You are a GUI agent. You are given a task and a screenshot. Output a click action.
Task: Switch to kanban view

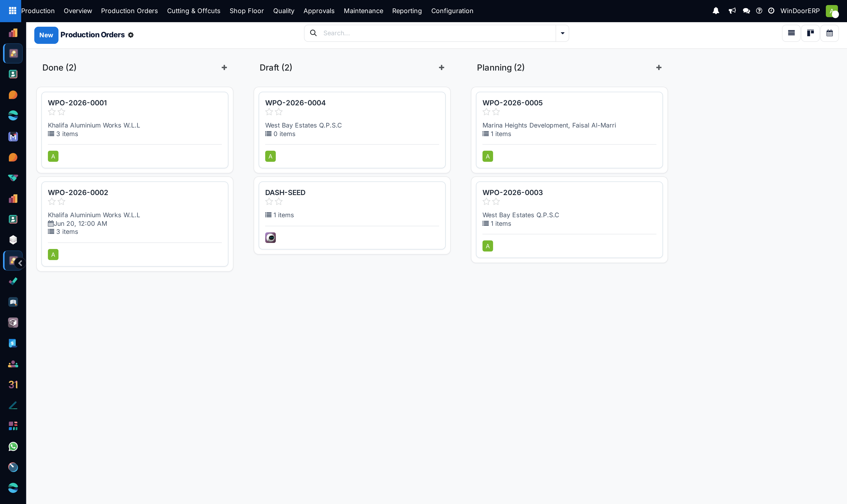pos(811,33)
